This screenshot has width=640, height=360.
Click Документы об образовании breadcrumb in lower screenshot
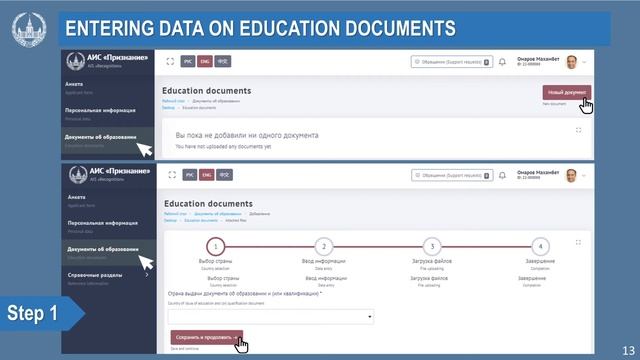[218, 214]
